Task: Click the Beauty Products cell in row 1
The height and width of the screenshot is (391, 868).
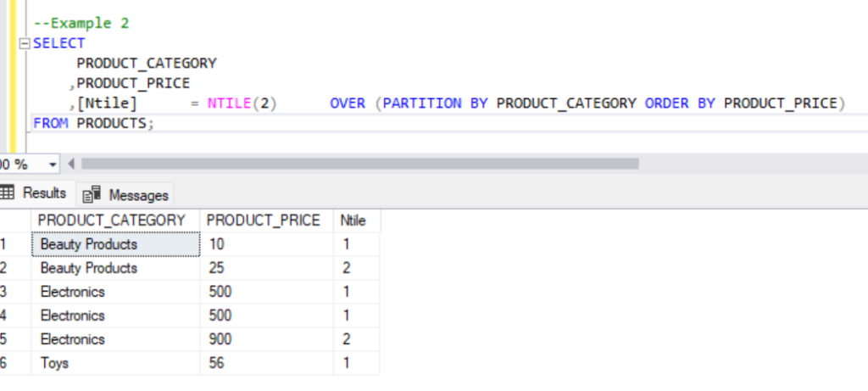Action: [x=88, y=244]
